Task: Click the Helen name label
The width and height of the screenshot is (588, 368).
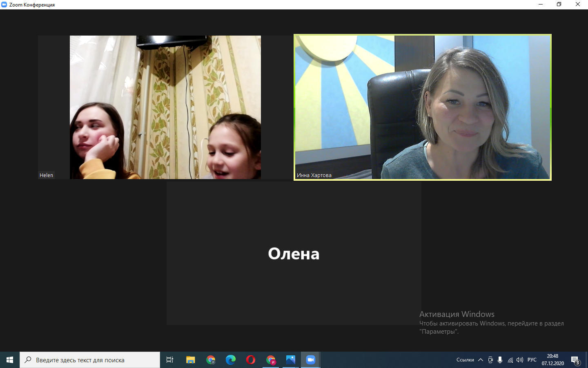Action: [x=46, y=175]
